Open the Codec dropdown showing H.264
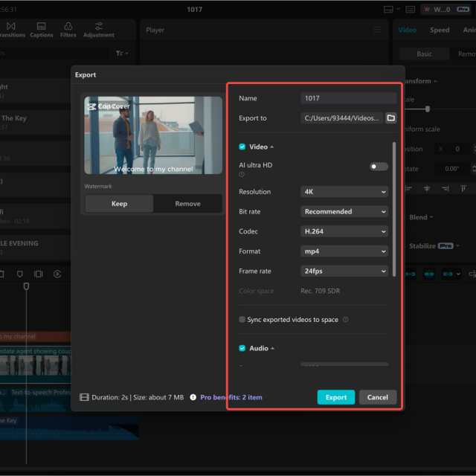Viewport: 476px width, 476px height. (345, 231)
